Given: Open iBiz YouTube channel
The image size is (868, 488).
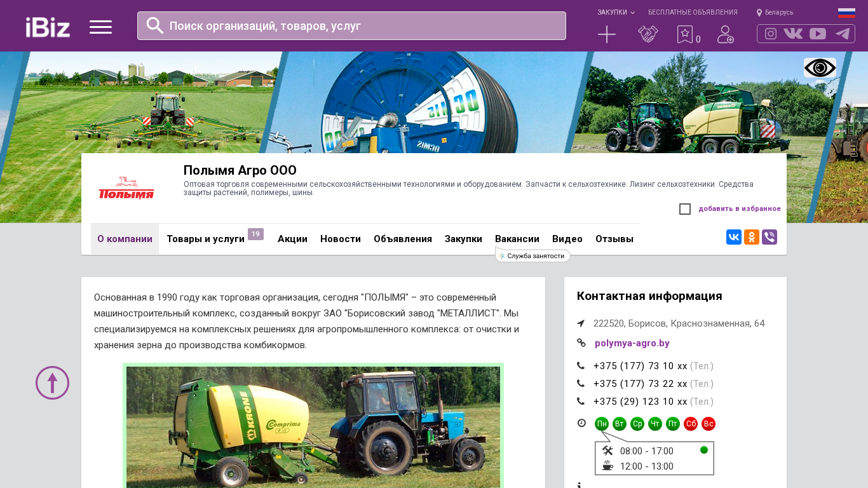Looking at the screenshot, I should coord(818,34).
